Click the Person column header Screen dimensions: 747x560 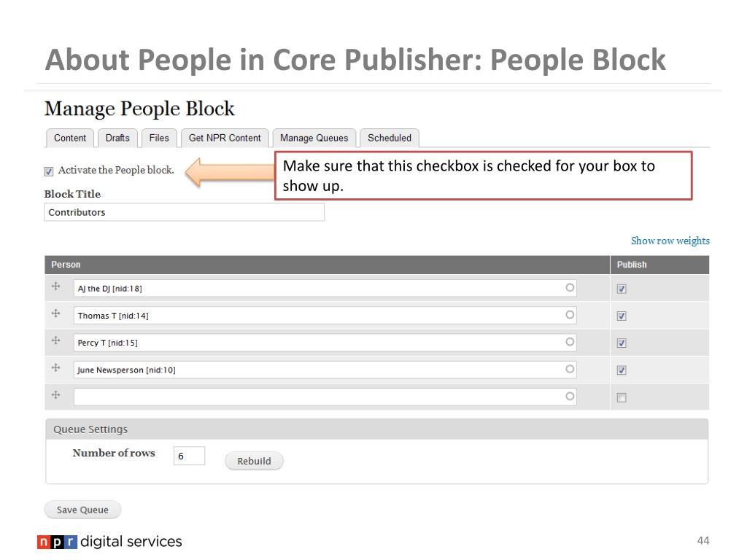click(x=328, y=265)
